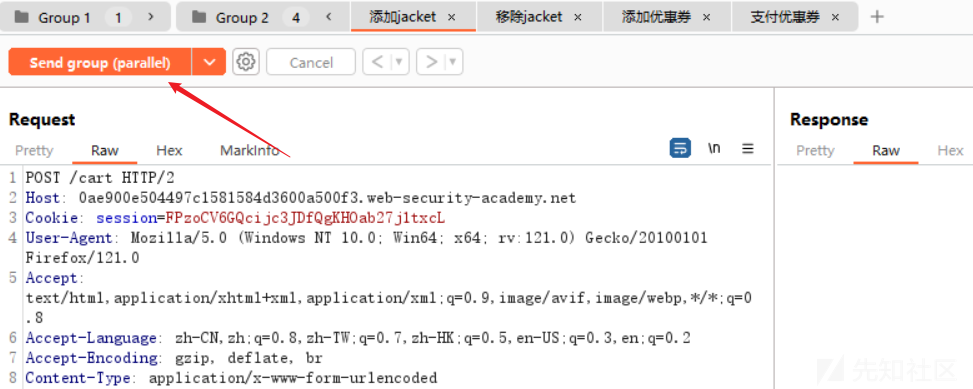Click the session cookie value in request
This screenshot has width=973, height=389.
tap(305, 218)
